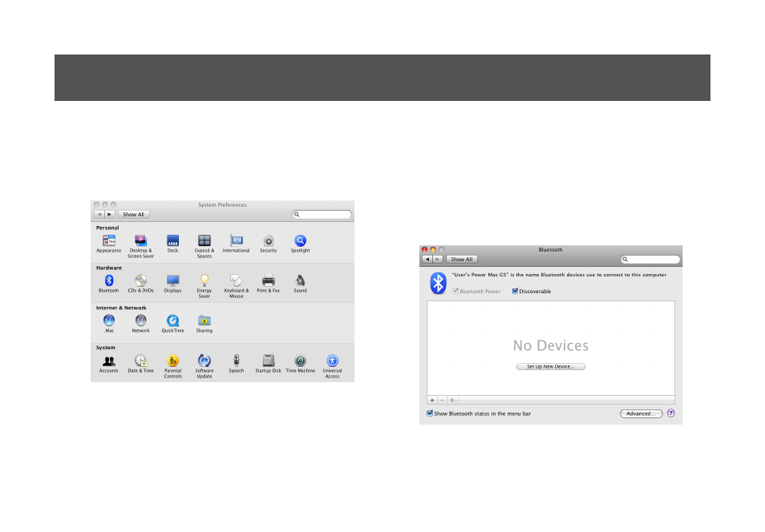This screenshot has width=765, height=532.
Task: Open Print & Fax preferences
Action: pos(269,284)
